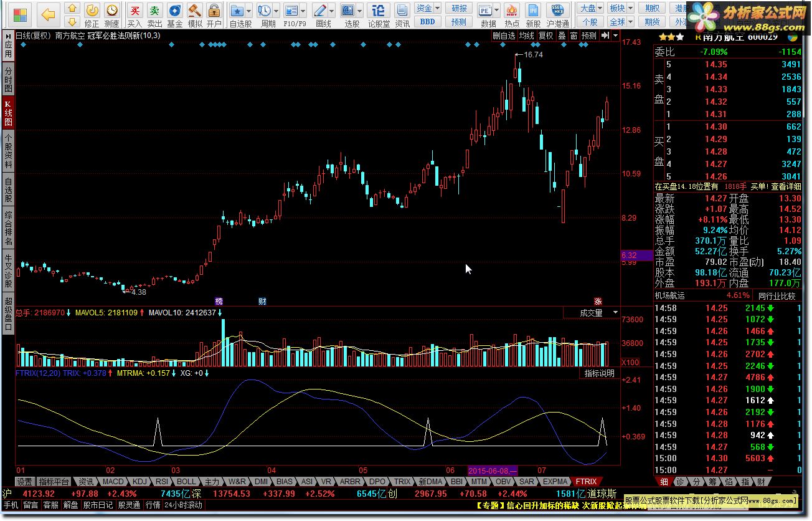Switch to the MACD indicator tab
The width and height of the screenshot is (812, 521).
(113, 482)
